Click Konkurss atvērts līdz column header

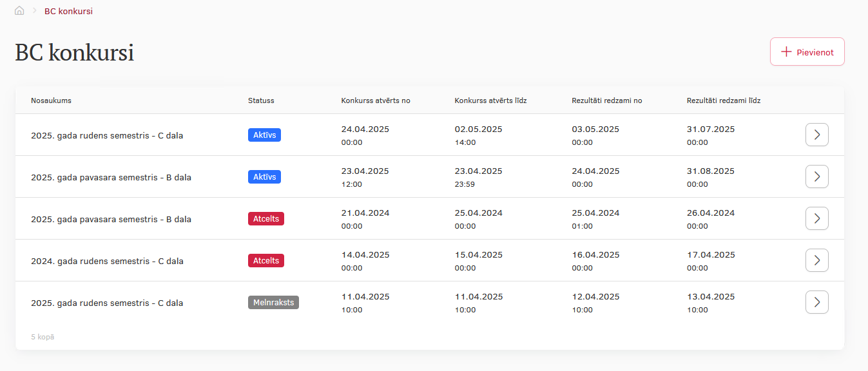click(x=491, y=100)
